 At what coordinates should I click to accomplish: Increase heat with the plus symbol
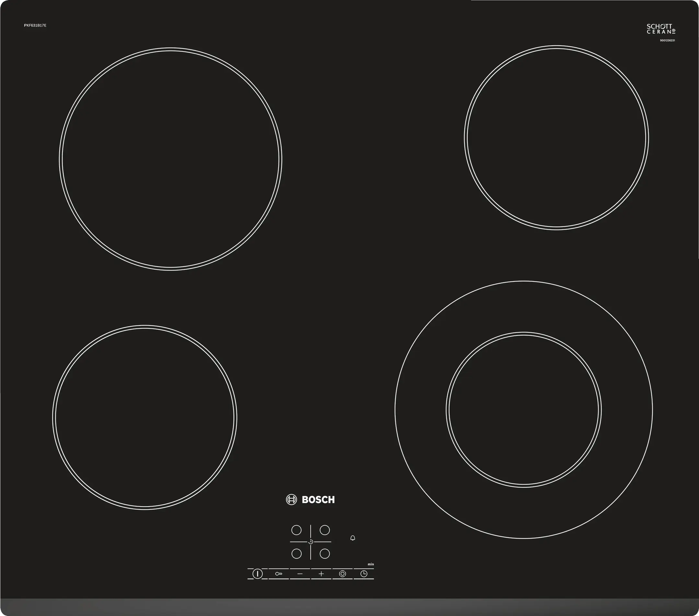pyautogui.click(x=321, y=574)
